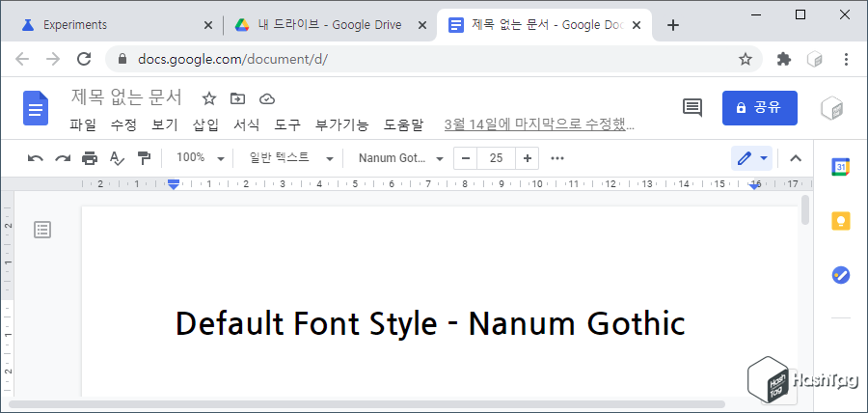Open the 3월 14일 last edit link

[539, 125]
